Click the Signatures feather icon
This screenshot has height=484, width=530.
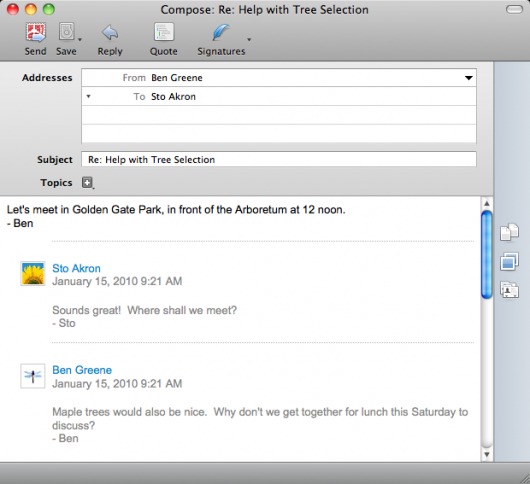pyautogui.click(x=221, y=33)
